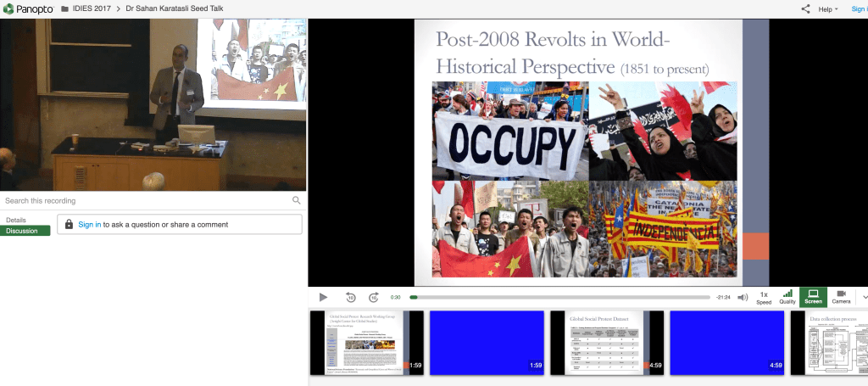Open the IDIES 2017 folder
Image resolution: width=868 pixels, height=386 pixels.
[x=87, y=8]
